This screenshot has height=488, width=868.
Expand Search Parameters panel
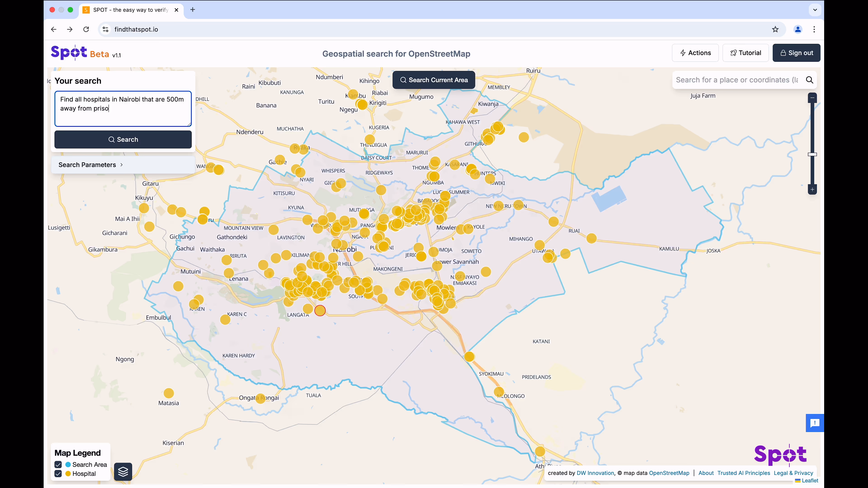pyautogui.click(x=123, y=165)
